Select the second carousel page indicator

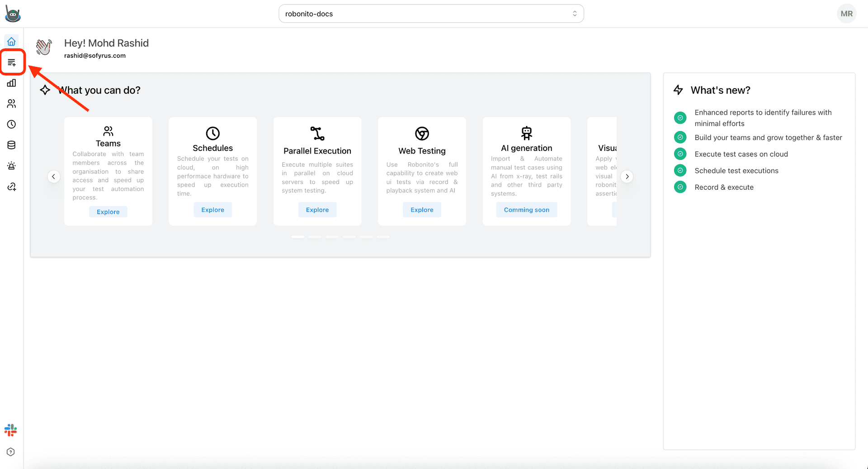pyautogui.click(x=315, y=237)
